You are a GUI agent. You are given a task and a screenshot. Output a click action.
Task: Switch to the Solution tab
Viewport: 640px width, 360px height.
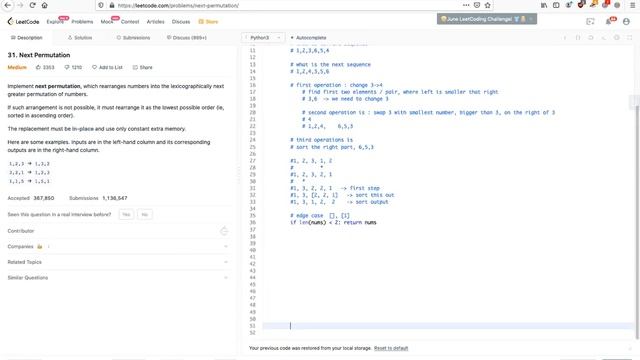point(80,38)
